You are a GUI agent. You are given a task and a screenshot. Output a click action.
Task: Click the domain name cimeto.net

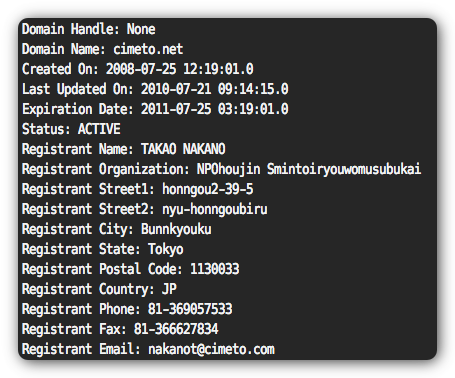coord(148,49)
